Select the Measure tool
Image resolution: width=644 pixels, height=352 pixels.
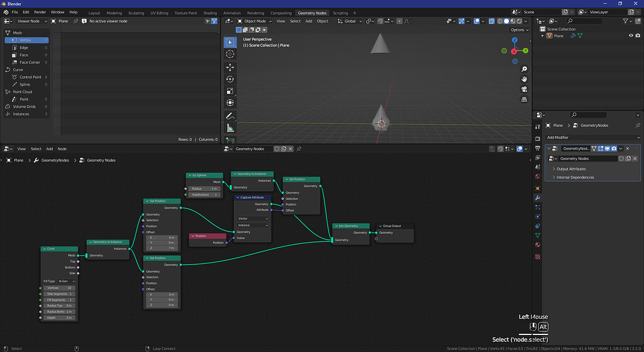pos(230,128)
